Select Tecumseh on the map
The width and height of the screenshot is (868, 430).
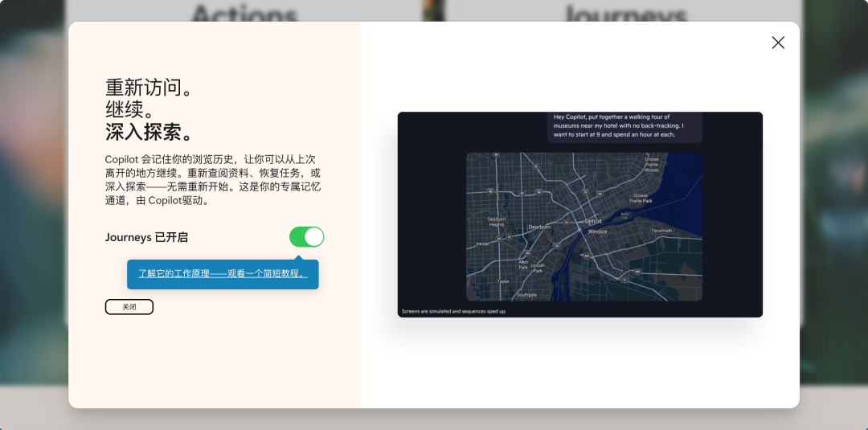[x=661, y=230]
